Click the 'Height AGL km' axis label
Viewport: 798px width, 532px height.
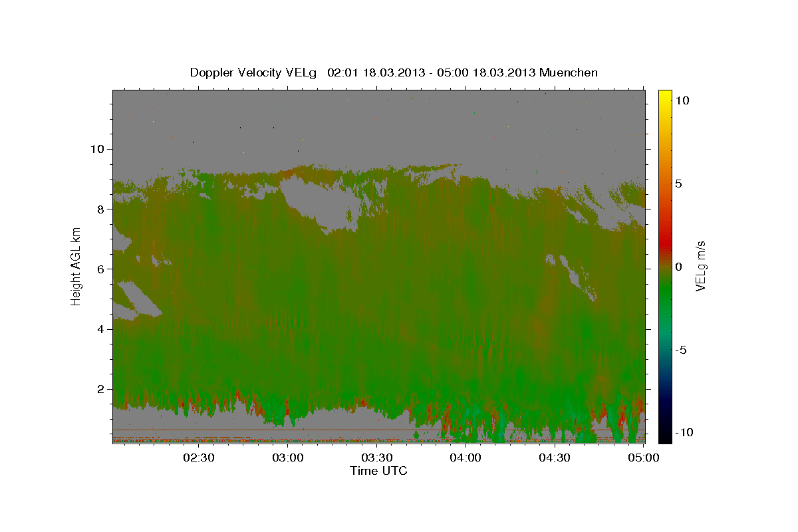76,265
